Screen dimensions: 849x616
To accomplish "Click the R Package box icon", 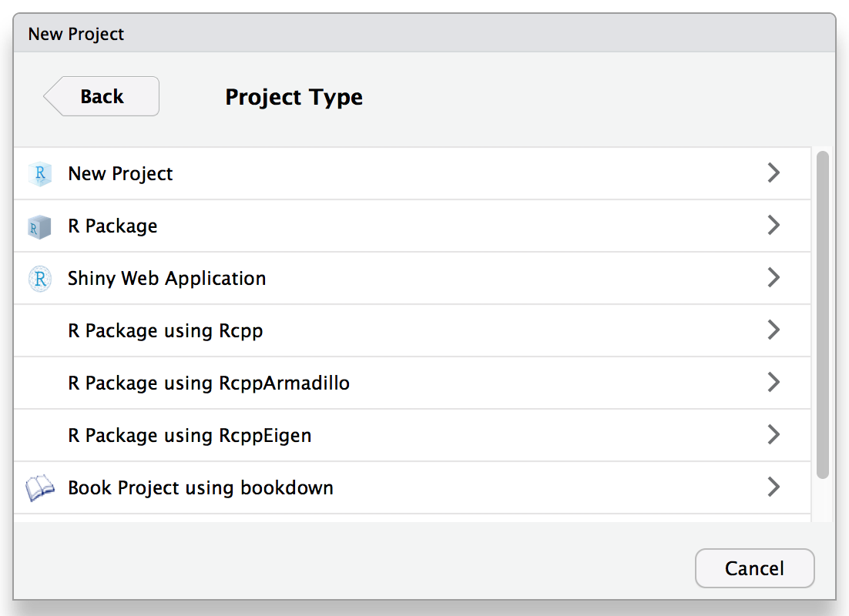I will click(x=39, y=227).
